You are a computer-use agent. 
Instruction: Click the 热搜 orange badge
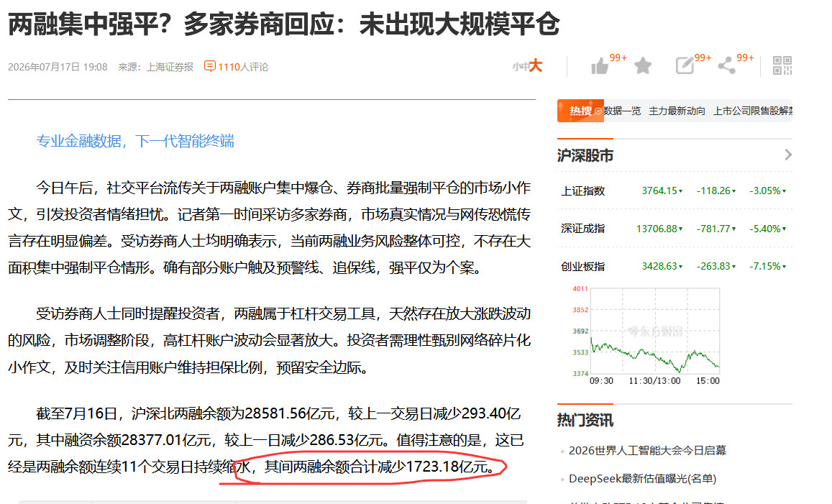point(580,111)
